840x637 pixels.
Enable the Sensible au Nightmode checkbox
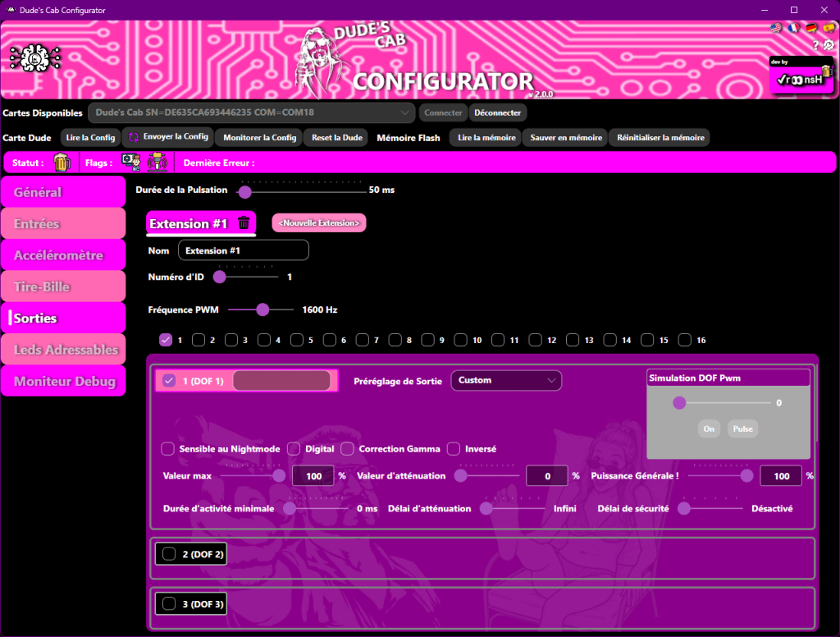click(168, 449)
